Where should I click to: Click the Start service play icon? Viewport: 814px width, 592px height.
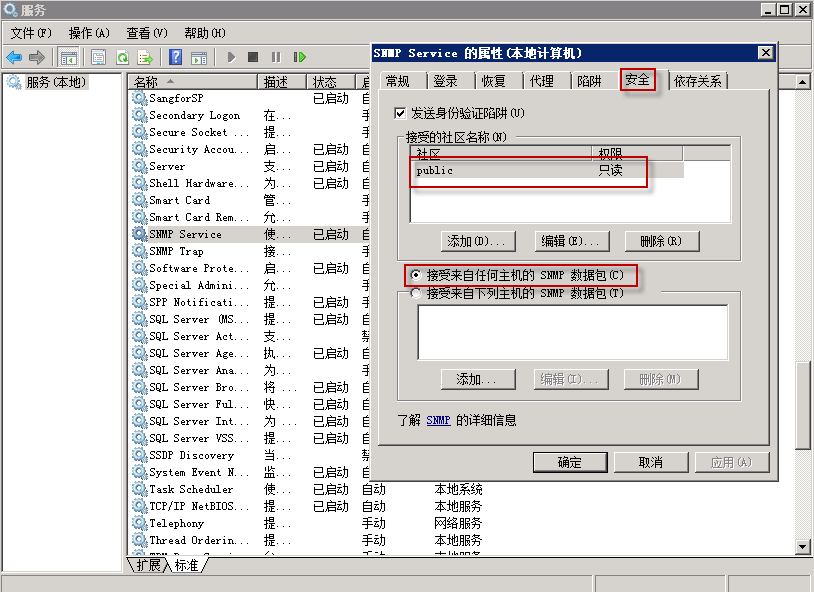(x=232, y=57)
